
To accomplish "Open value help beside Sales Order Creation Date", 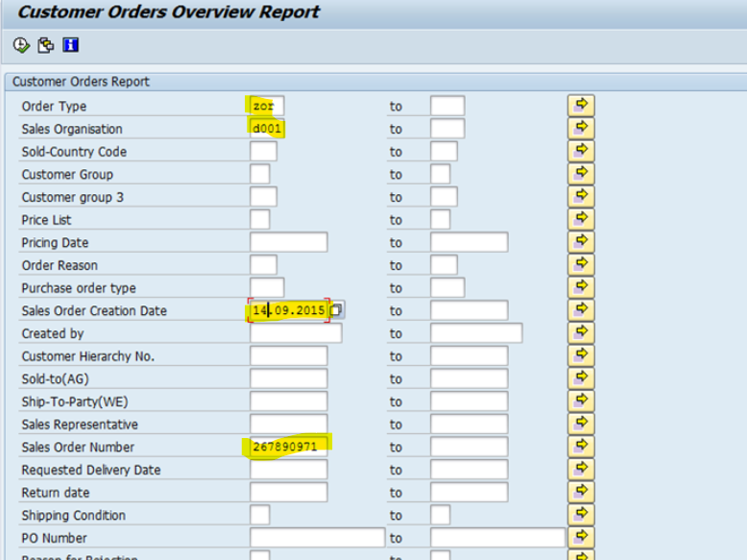I will click(x=337, y=310).
